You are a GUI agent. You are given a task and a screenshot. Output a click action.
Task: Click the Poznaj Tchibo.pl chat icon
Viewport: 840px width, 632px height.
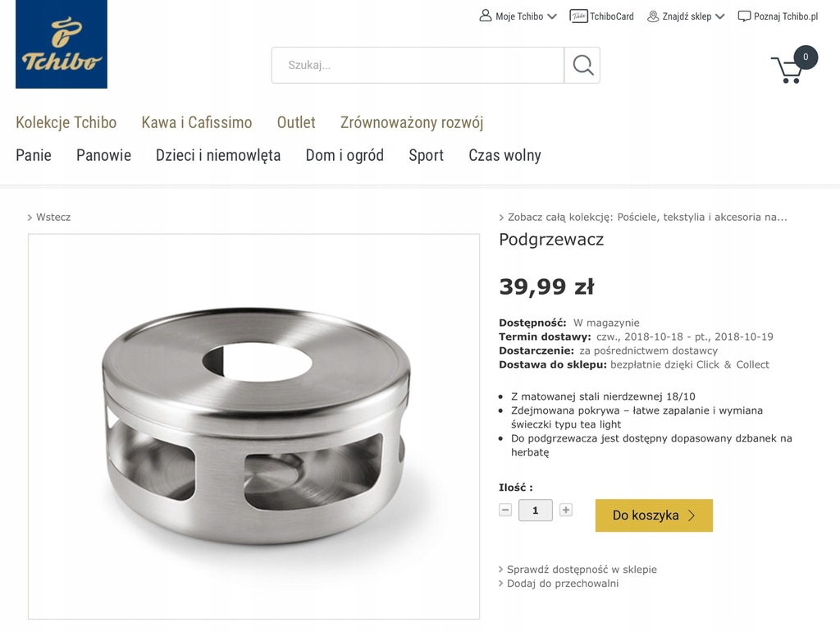[744, 16]
